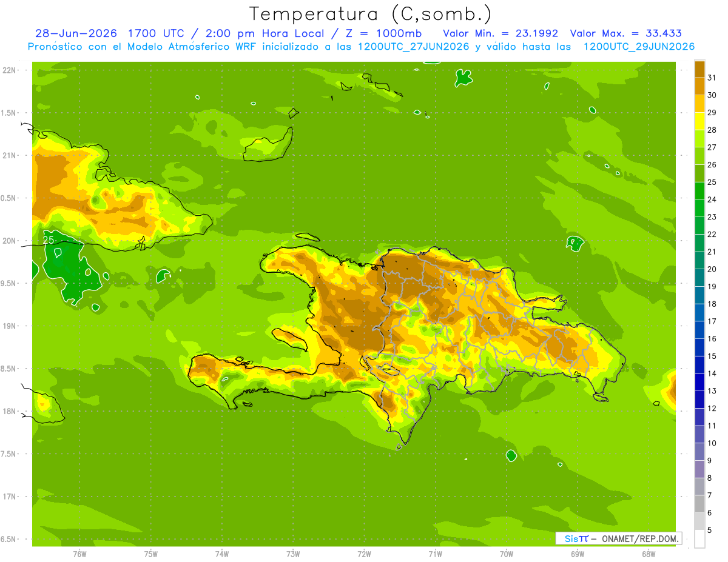
Task: Click the '31' legend scale label
Action: [x=712, y=77]
